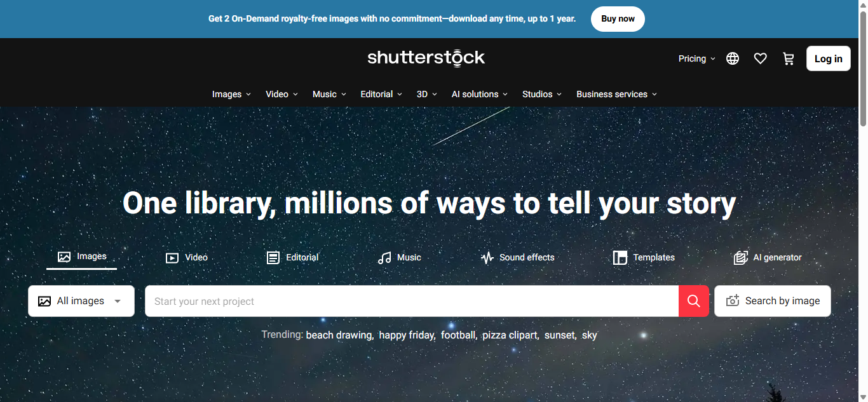Click the red magnifier search button
Screen dimensions: 868x402
click(x=694, y=301)
